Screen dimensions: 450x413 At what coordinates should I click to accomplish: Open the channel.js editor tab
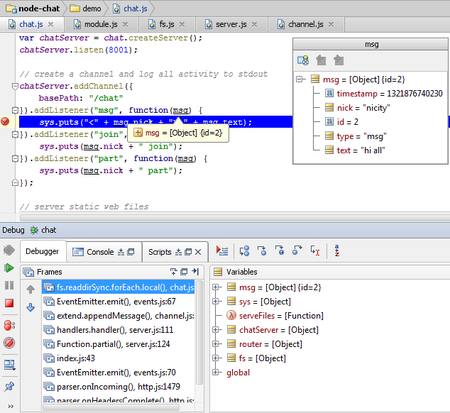[x=306, y=24]
